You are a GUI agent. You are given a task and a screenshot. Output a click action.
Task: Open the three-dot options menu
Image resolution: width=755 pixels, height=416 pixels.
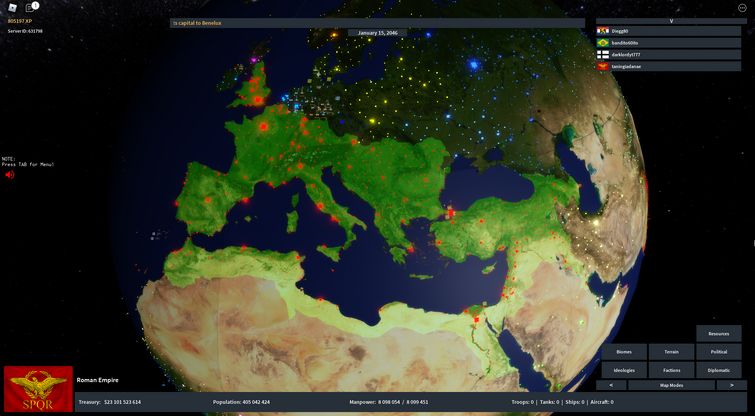click(742, 8)
